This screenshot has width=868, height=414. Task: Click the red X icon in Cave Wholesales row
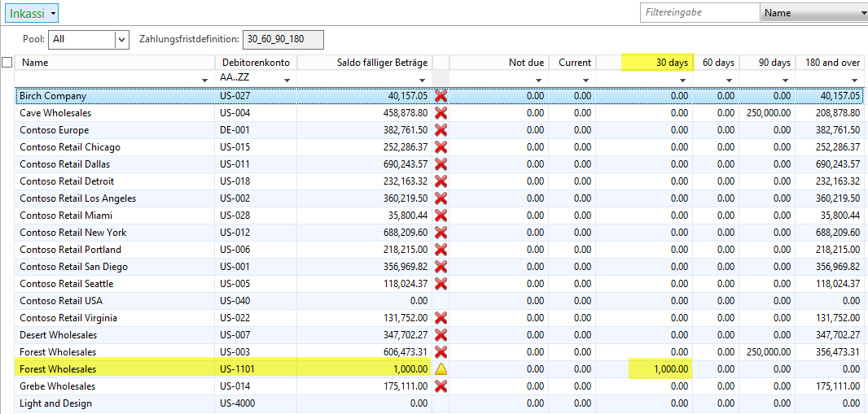pyautogui.click(x=441, y=113)
